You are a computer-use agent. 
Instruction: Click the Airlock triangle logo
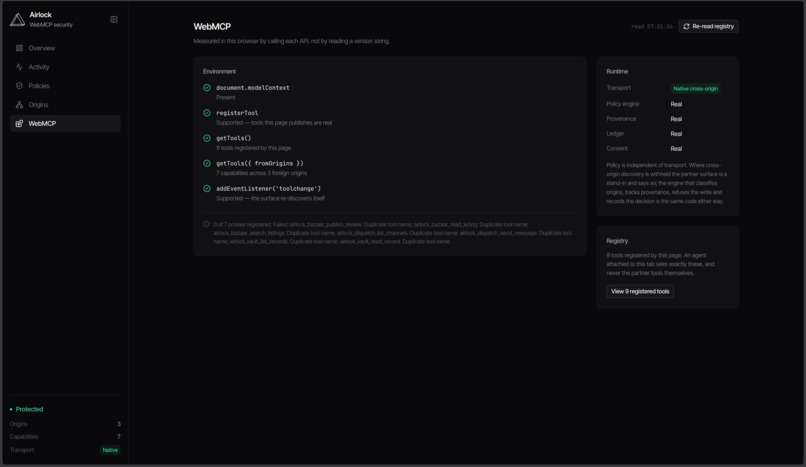tap(17, 20)
